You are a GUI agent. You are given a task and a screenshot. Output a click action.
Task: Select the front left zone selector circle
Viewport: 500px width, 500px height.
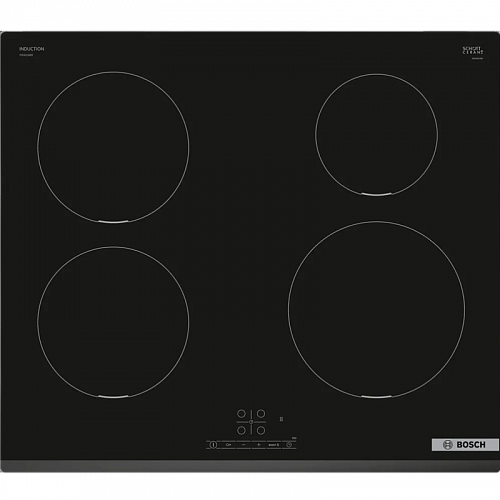click(241, 430)
